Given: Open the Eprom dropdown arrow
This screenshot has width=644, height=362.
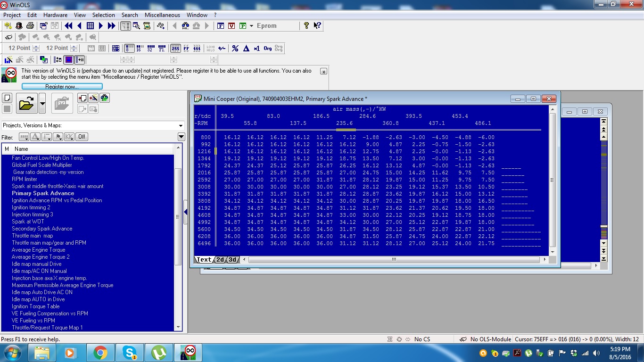Looking at the screenshot, I should [251, 26].
